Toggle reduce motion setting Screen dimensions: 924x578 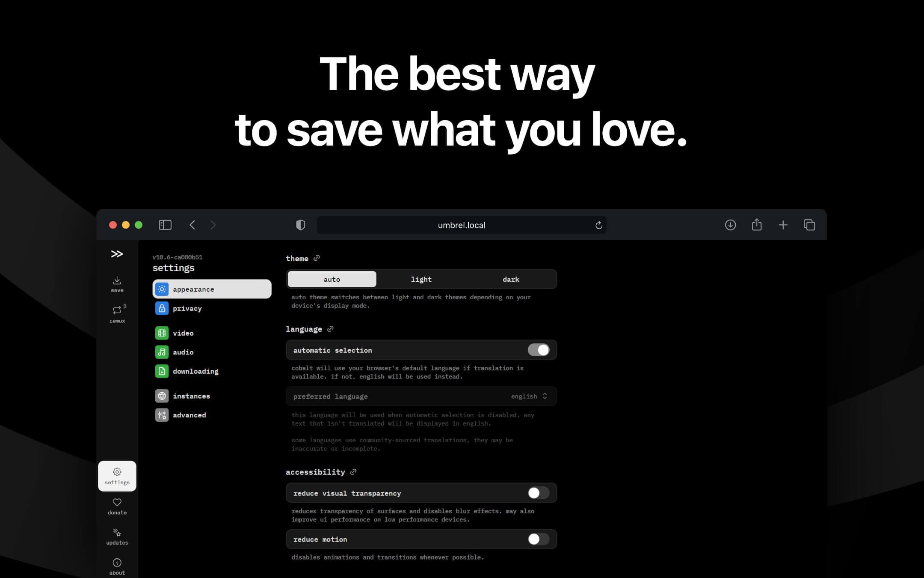tap(538, 539)
